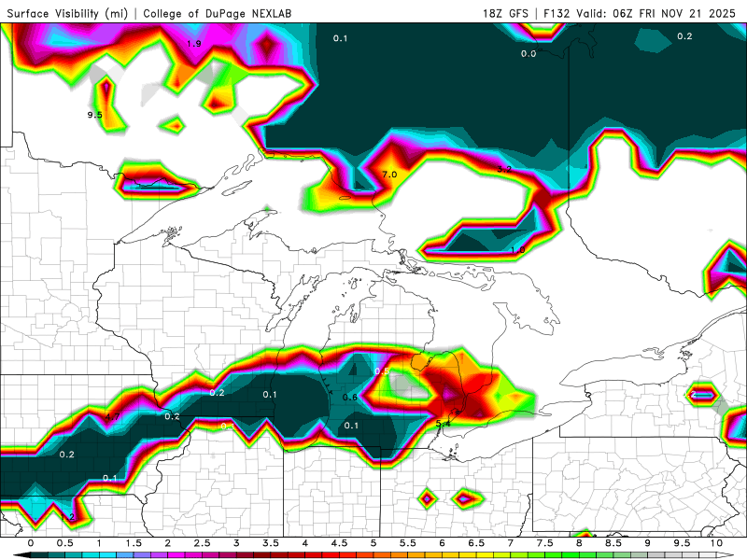Click the 5.4 visibility value on the map

coord(443,423)
